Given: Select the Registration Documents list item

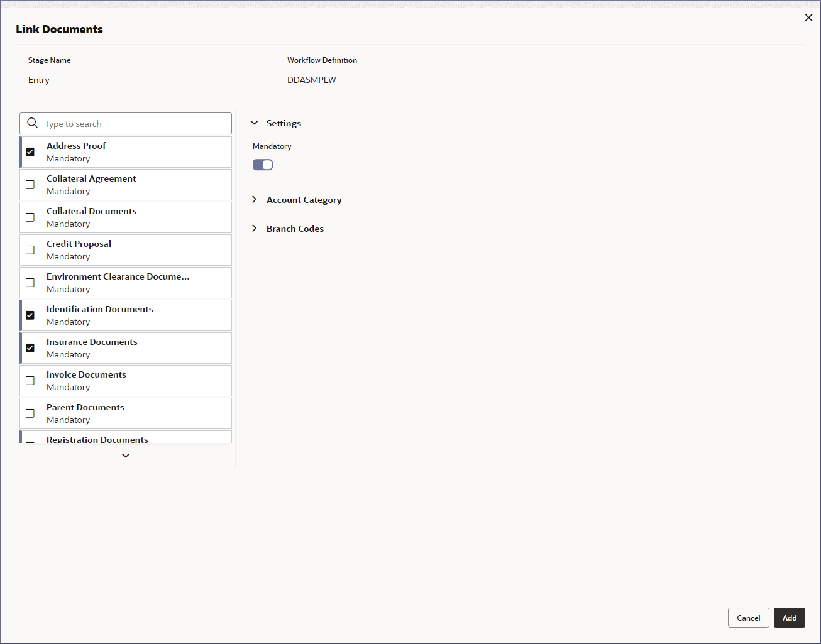Looking at the screenshot, I should (126, 438).
